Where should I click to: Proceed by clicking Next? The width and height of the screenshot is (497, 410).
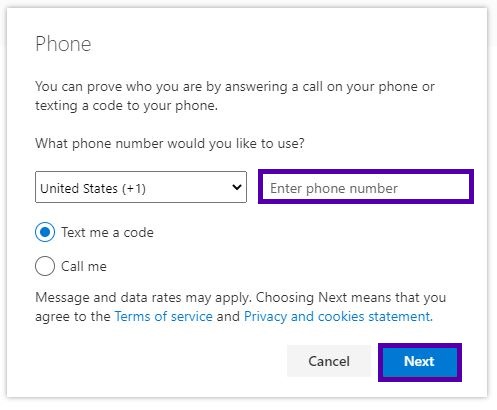point(420,362)
